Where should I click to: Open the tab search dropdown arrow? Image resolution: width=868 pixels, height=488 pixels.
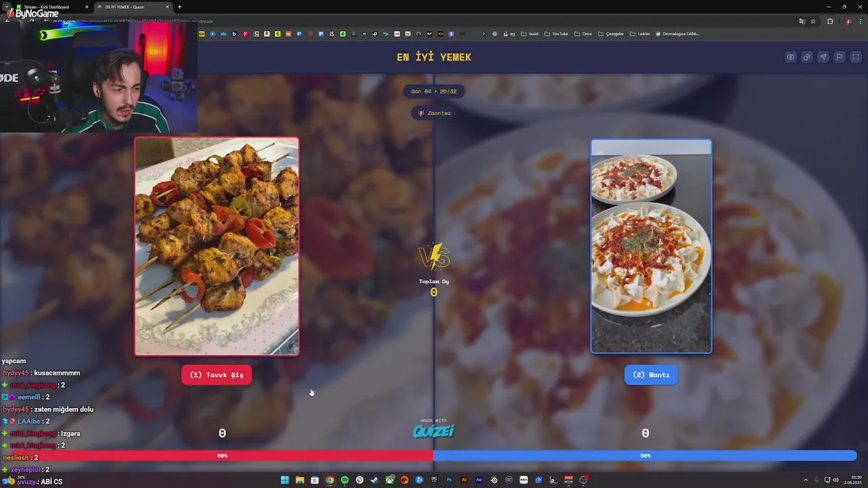5,7
